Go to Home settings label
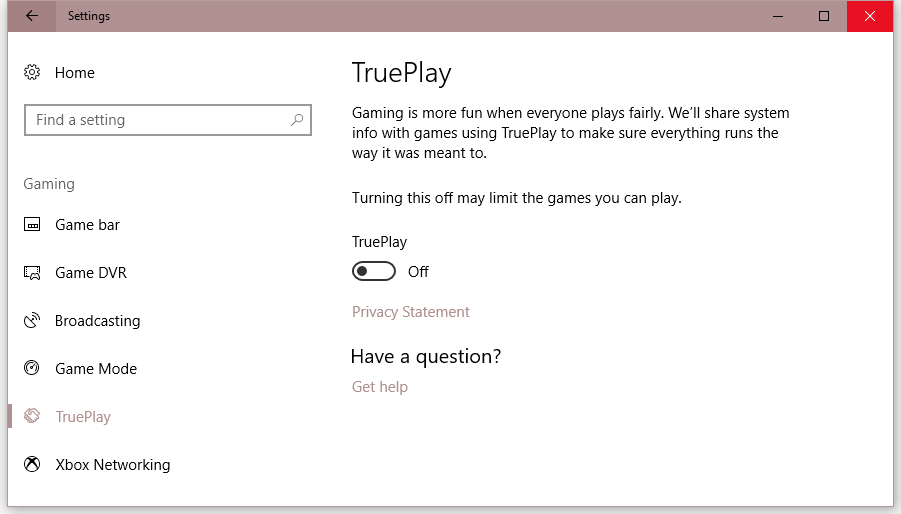Screen dimensions: 901x514 75,73
